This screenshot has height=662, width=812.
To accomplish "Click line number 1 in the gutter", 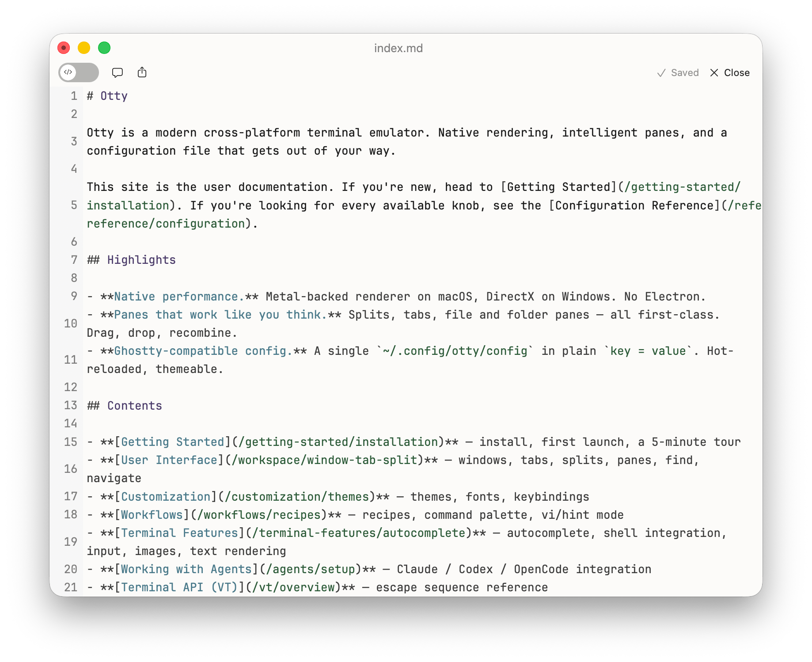I will coord(74,96).
